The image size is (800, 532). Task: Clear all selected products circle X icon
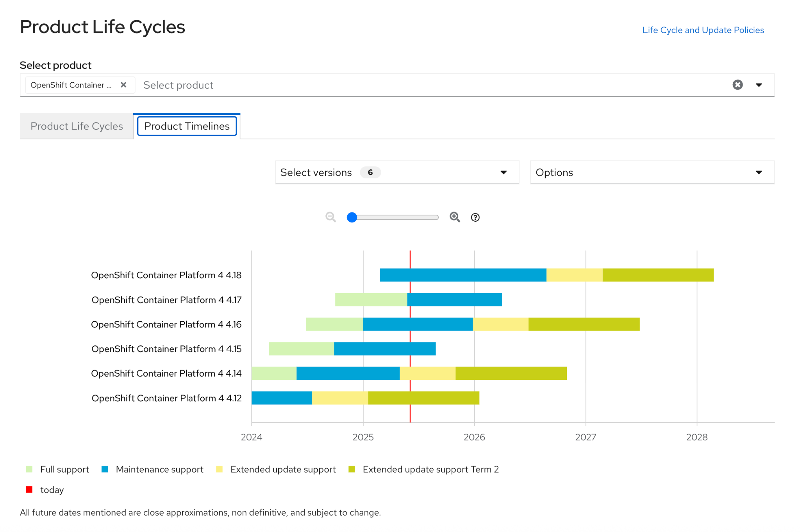click(x=737, y=85)
